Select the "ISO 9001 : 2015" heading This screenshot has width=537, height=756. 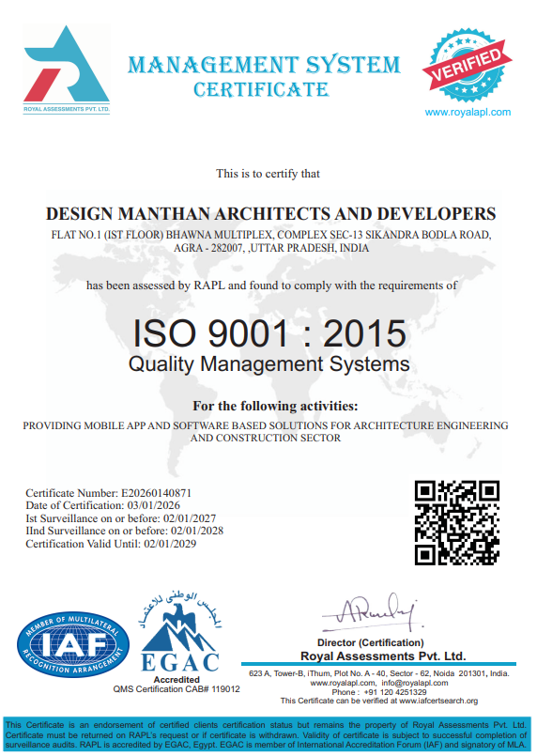[x=269, y=333]
